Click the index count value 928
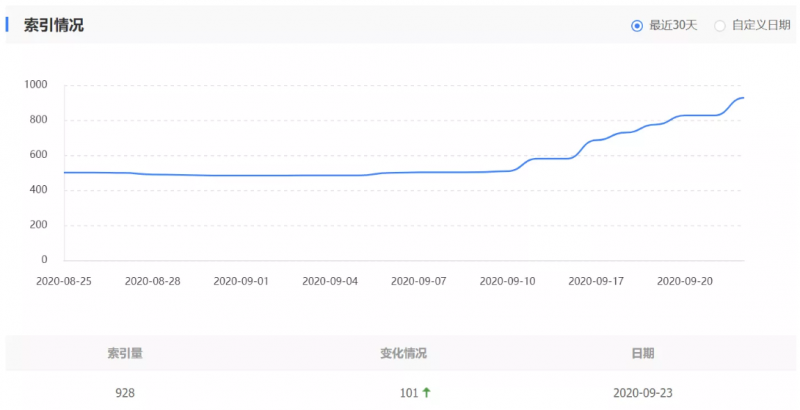The image size is (800, 410). click(125, 393)
